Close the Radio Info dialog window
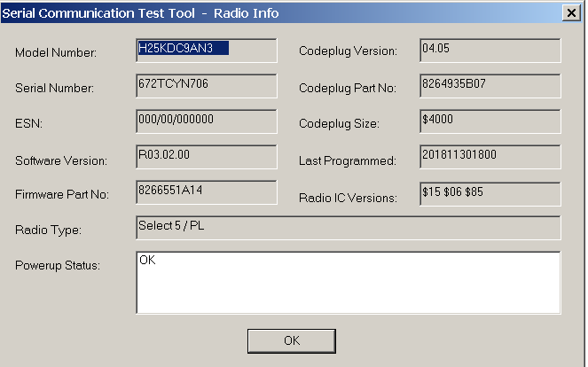This screenshot has height=367, width=588. coord(572,12)
